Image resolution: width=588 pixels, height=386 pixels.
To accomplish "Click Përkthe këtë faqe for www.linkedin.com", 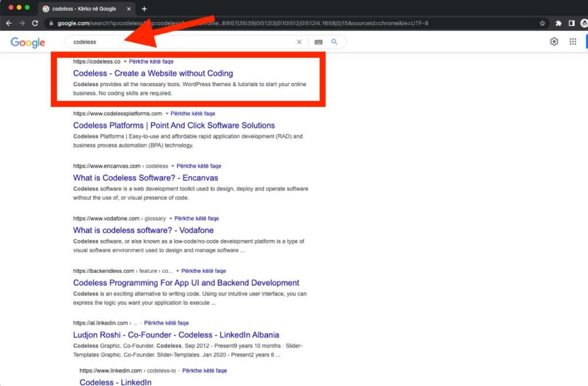I will click(x=204, y=370).
